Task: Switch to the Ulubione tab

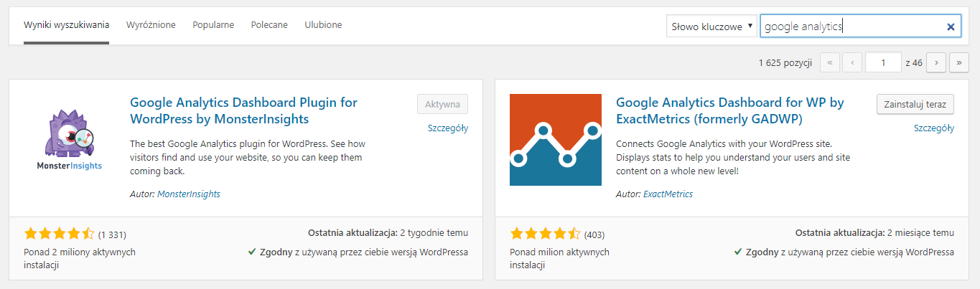Action: [x=323, y=25]
